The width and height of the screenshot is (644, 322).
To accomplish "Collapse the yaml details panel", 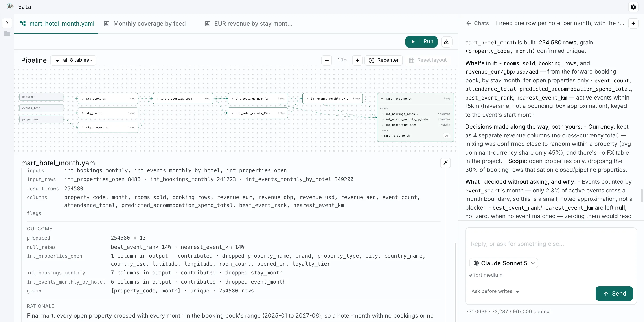I will [445, 163].
